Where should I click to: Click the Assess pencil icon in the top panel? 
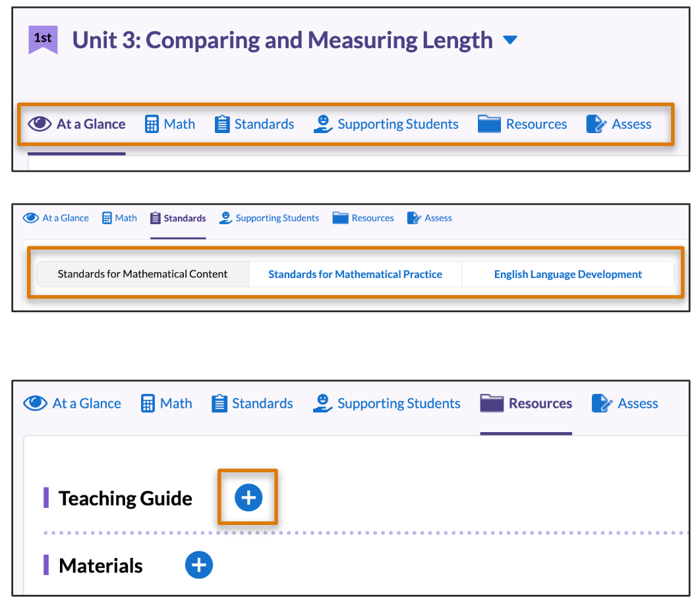click(x=596, y=124)
